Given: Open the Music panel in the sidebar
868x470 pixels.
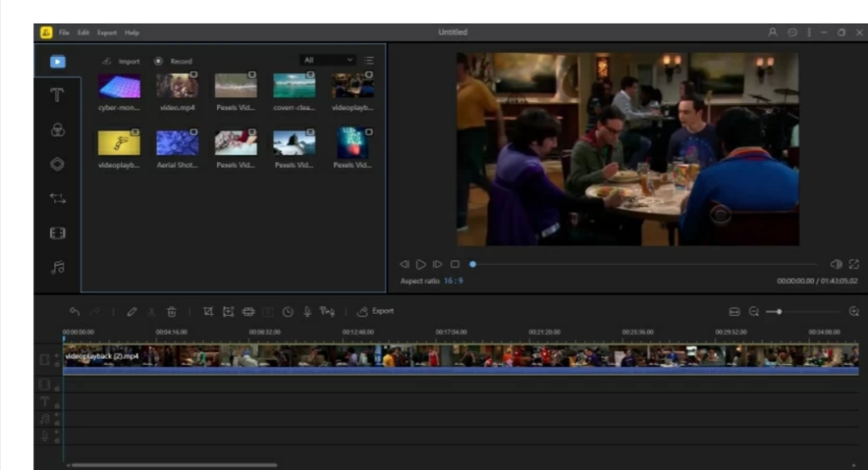Looking at the screenshot, I should coord(58,267).
